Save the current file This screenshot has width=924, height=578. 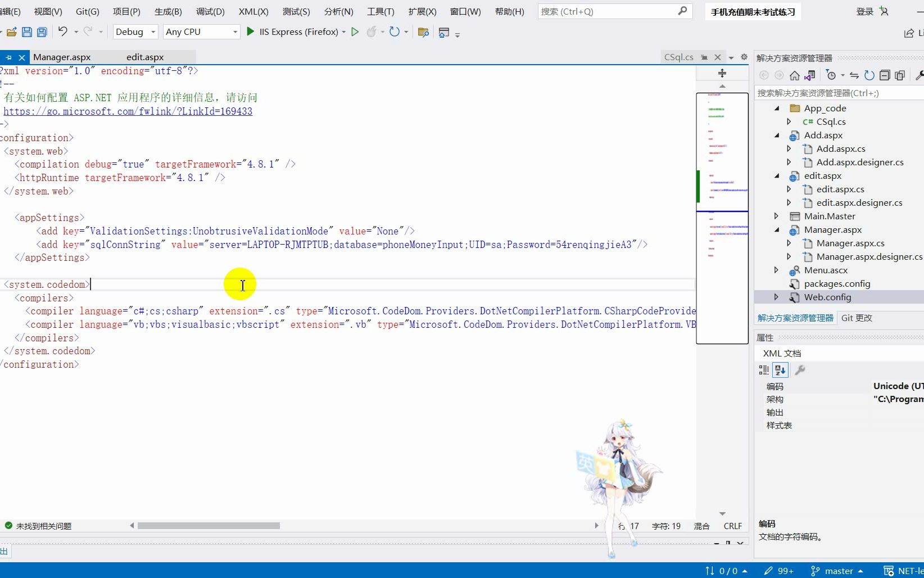point(26,32)
